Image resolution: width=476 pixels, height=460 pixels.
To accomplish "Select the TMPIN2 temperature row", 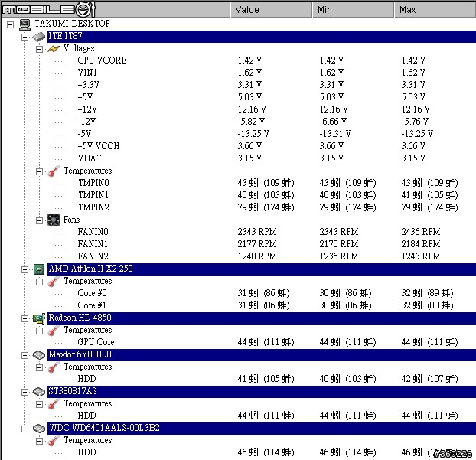I will pos(93,207).
